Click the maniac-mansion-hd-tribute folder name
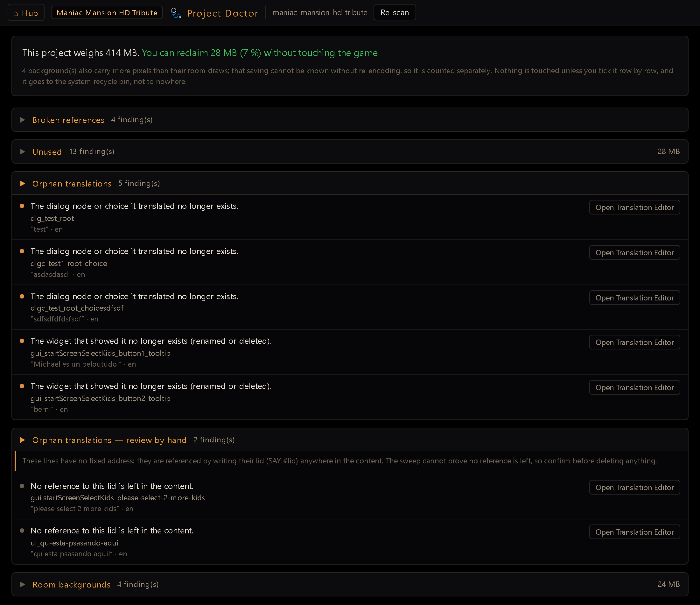The image size is (700, 605). tap(319, 13)
